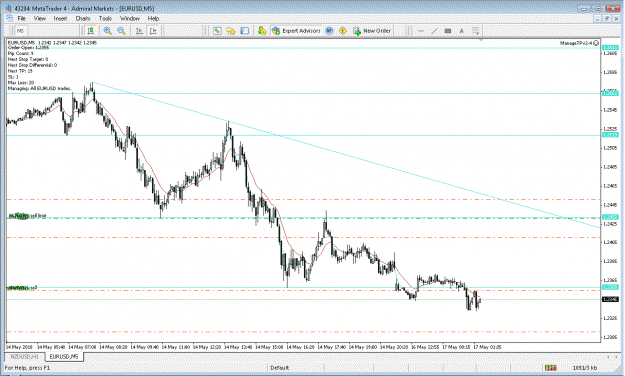Open the Insert menu
The width and height of the screenshot is (625, 376).
60,18
